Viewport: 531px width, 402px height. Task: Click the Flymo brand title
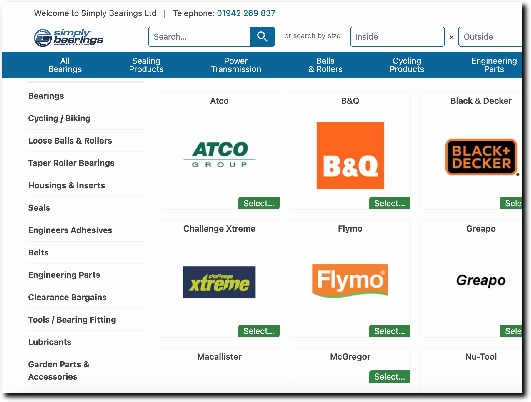click(x=350, y=229)
